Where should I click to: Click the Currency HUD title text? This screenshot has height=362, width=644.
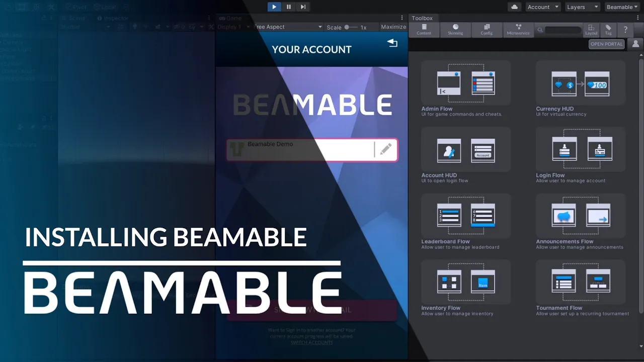(555, 109)
